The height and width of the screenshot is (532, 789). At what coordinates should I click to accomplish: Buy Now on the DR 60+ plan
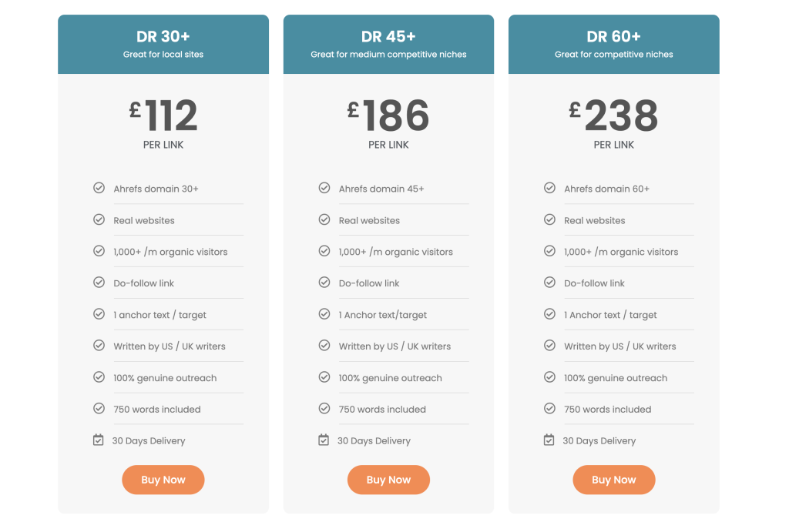(x=613, y=479)
